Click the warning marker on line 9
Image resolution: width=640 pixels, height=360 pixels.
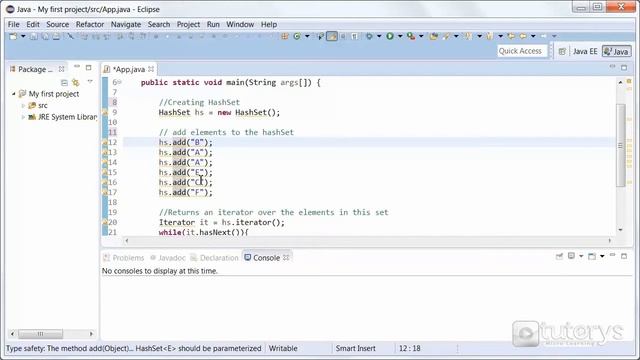click(105, 112)
